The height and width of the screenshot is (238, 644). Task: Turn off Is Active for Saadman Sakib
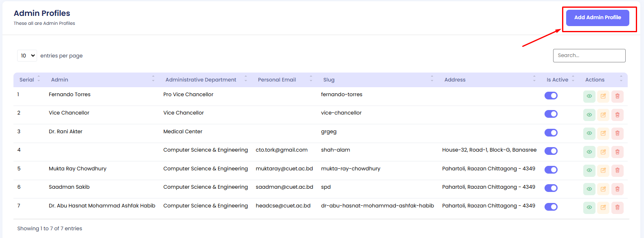[x=551, y=188]
